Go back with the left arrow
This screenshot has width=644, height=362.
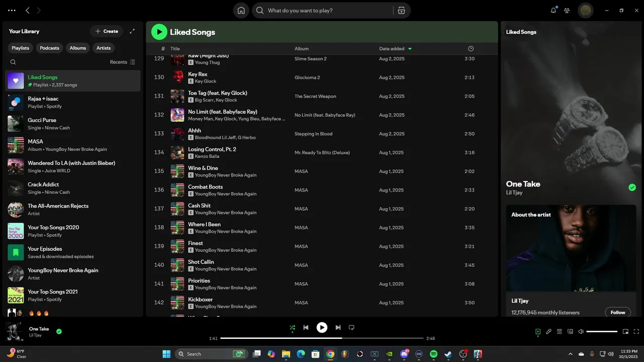(28, 10)
